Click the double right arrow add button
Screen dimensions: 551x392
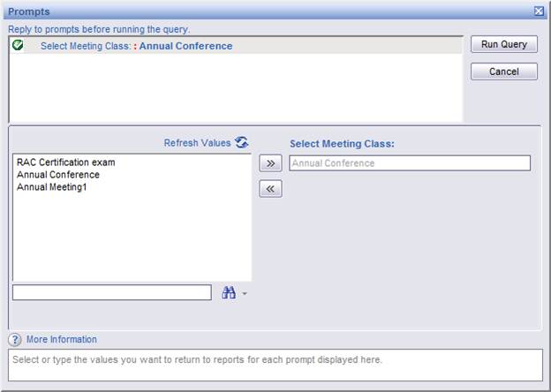tap(270, 163)
